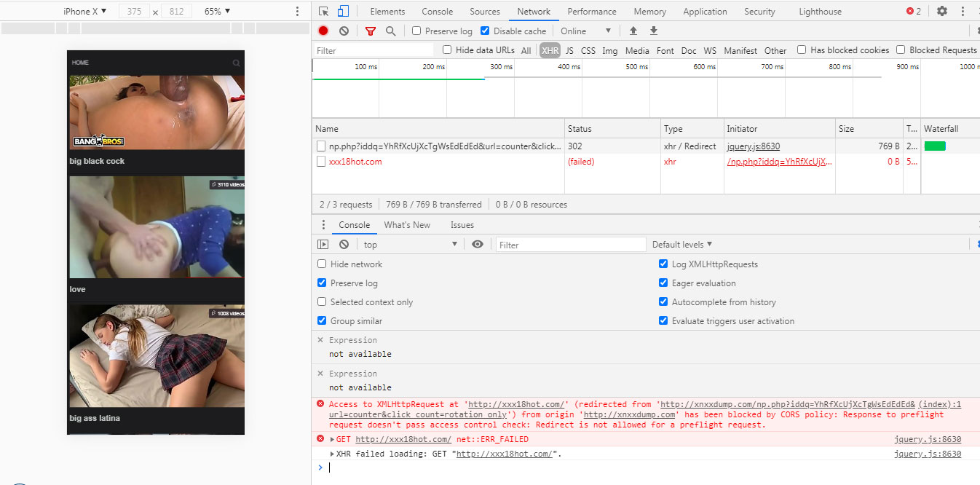
Task: Focus the network Filter input field
Action: click(374, 50)
